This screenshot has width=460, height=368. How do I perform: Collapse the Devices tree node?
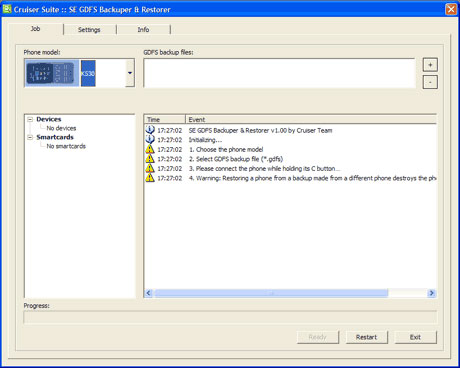[30, 119]
